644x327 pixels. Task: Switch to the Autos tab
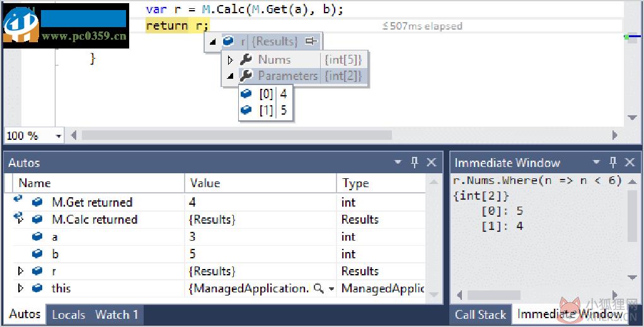(x=25, y=314)
